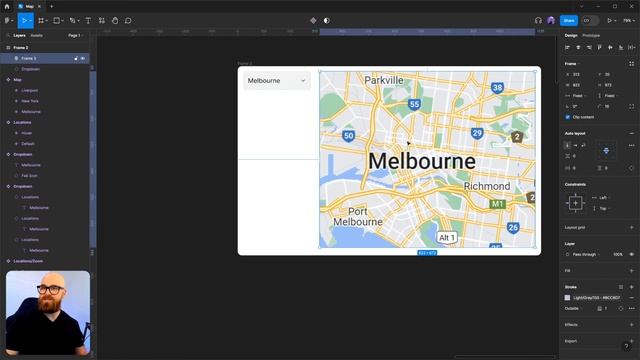Open auto layout advanced settings

(631, 145)
